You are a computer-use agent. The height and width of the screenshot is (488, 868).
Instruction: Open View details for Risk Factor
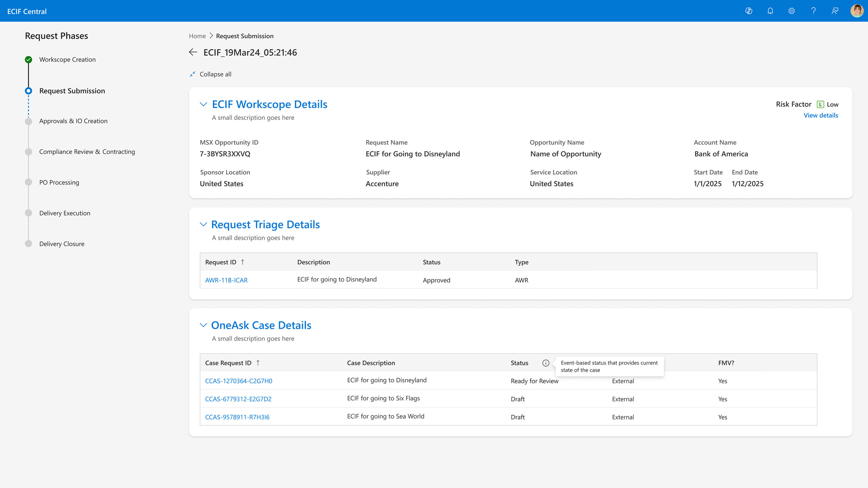820,115
